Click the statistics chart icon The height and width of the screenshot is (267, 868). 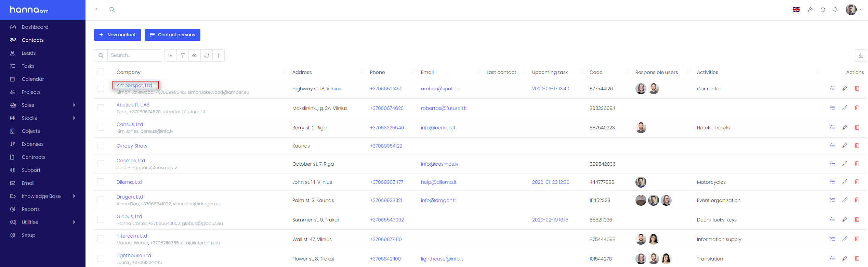(x=171, y=55)
